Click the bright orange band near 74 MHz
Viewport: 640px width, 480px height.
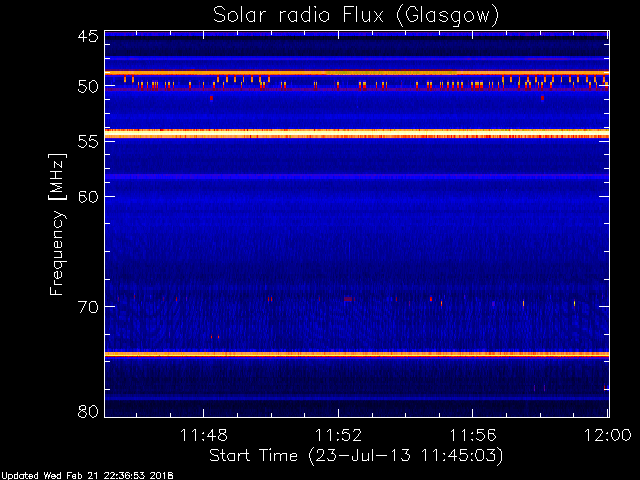tap(356, 354)
